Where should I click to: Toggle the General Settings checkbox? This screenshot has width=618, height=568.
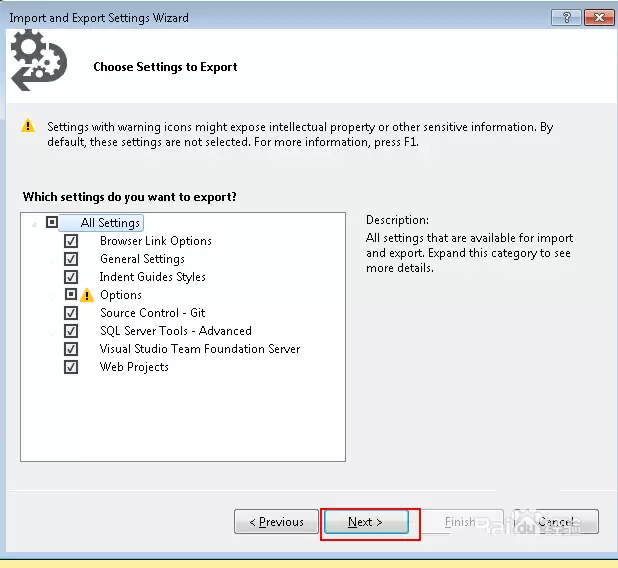pyautogui.click(x=71, y=259)
